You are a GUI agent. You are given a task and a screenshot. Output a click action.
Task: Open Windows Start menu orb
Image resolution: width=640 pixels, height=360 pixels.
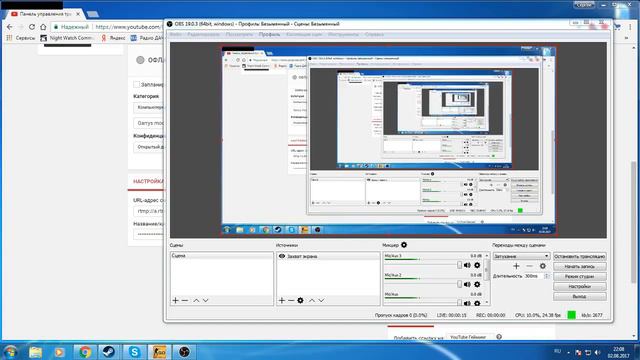tap(10, 352)
